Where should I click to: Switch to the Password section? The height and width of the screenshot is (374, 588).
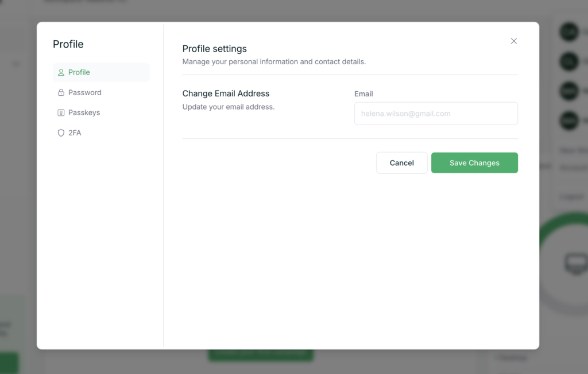pos(85,92)
